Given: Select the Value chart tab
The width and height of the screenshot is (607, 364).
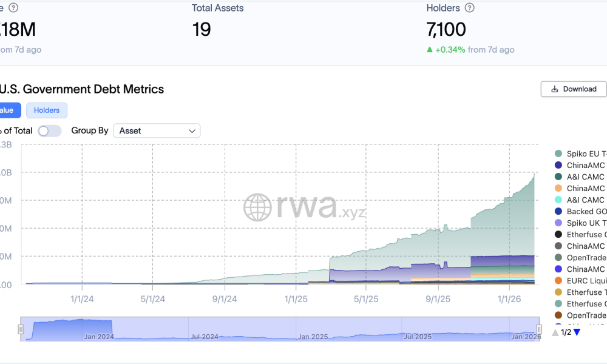Looking at the screenshot, I should pyautogui.click(x=7, y=110).
